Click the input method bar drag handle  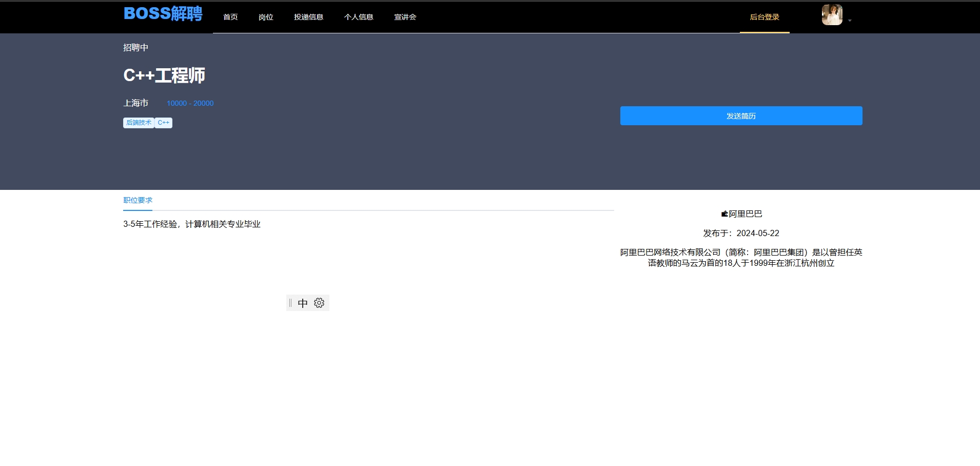click(x=290, y=303)
